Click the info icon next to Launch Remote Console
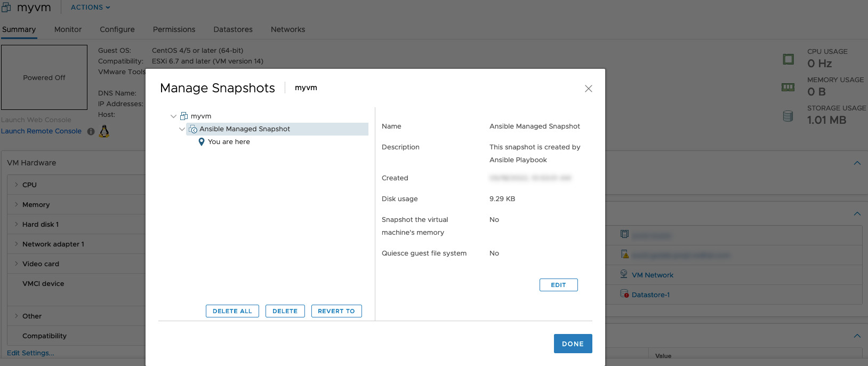The image size is (868, 366). 91,131
